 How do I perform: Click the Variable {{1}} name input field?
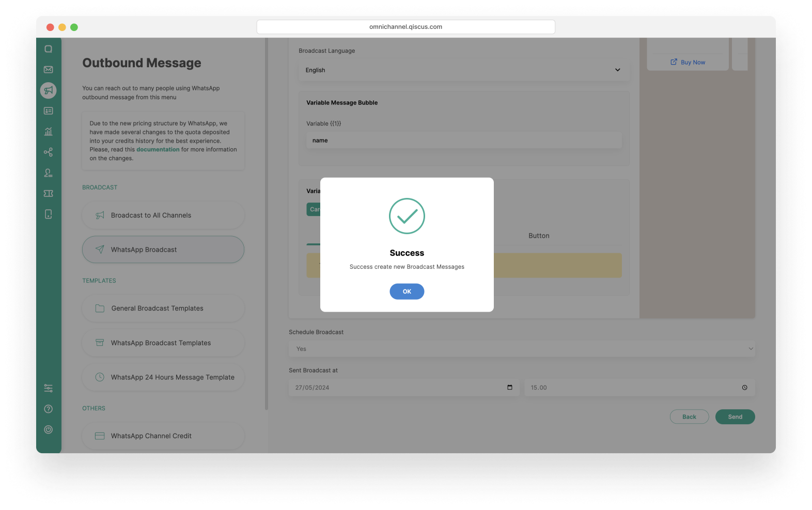click(464, 141)
